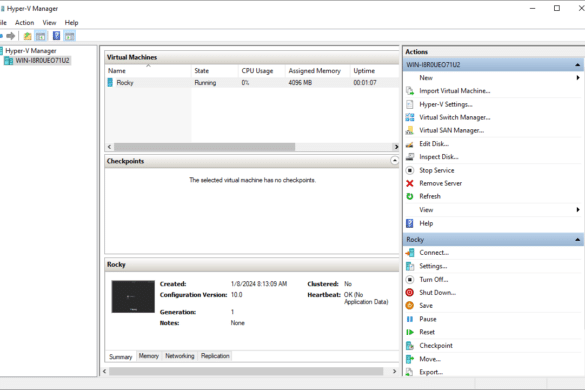Toggle the show/hide console tree toolbar icon

[40, 36]
